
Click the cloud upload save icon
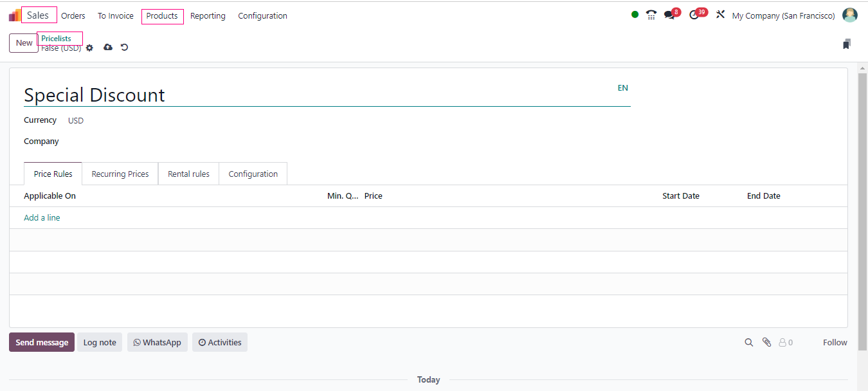point(108,48)
